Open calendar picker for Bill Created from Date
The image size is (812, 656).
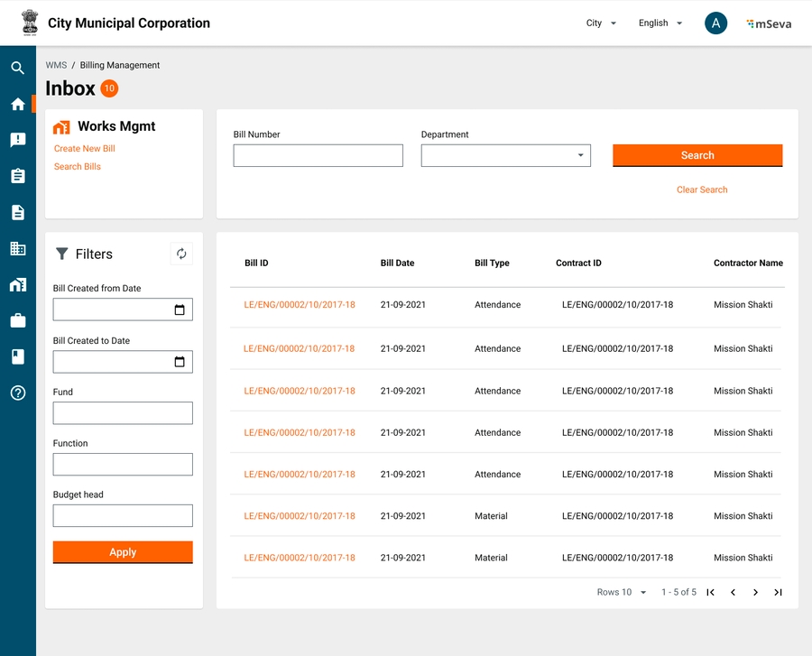tap(180, 310)
